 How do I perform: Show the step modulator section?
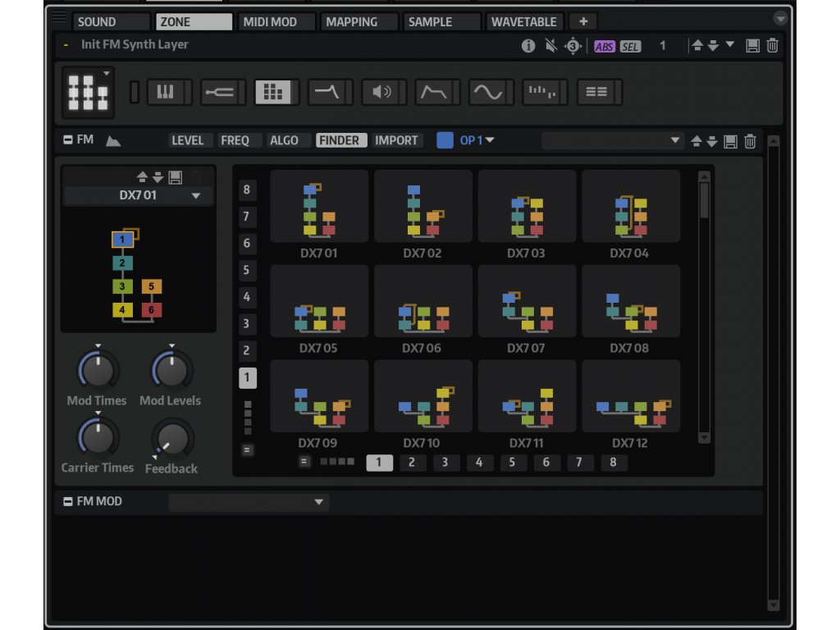click(x=541, y=93)
